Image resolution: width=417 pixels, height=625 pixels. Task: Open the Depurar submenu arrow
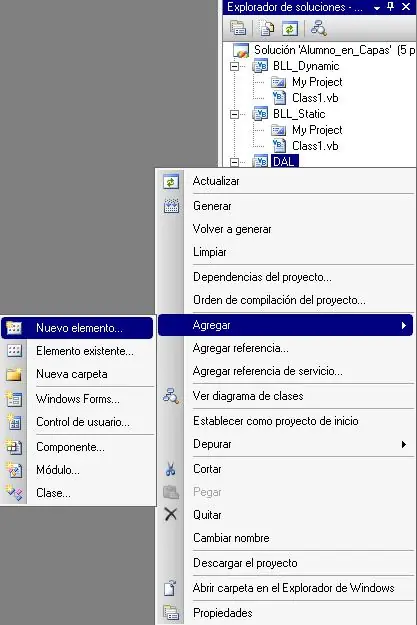[x=404, y=444]
